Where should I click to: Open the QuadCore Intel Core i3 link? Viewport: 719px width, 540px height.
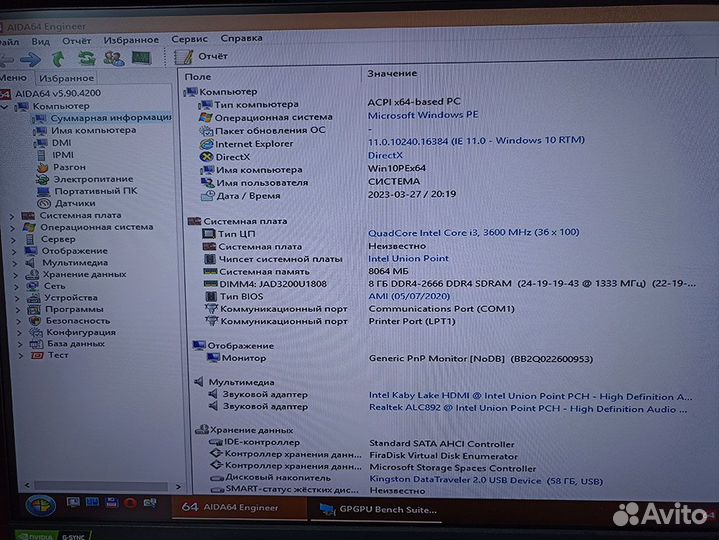pos(474,232)
